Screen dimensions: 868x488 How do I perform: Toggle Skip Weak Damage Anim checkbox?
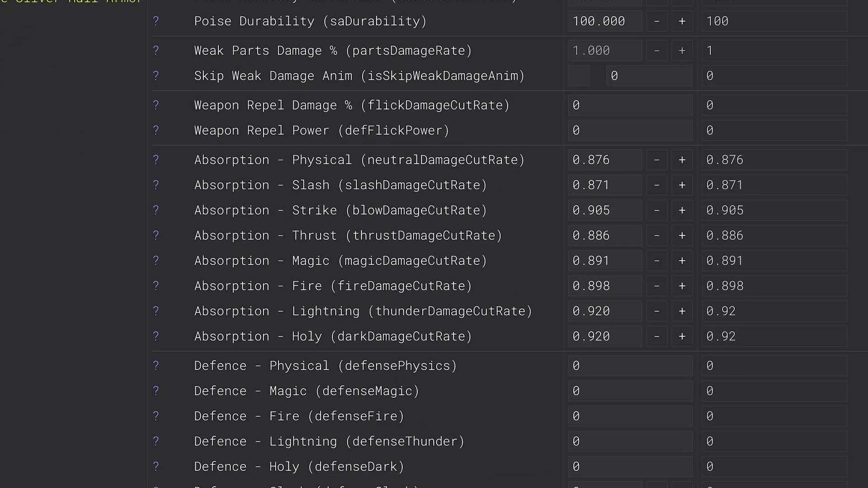coord(579,76)
